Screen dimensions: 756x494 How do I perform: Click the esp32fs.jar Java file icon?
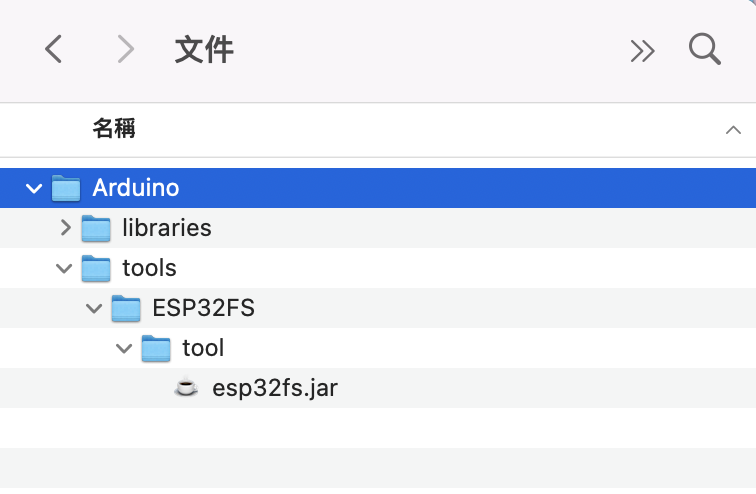click(186, 387)
